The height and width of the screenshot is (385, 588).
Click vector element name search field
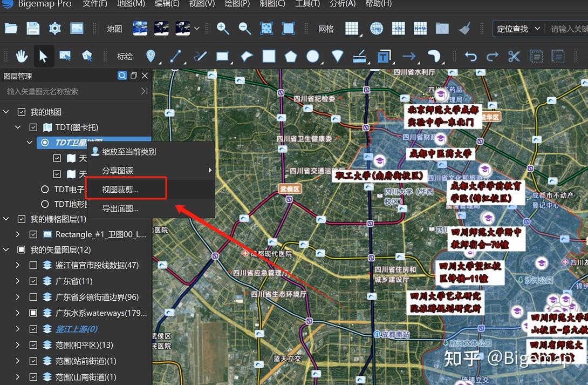[x=71, y=92]
